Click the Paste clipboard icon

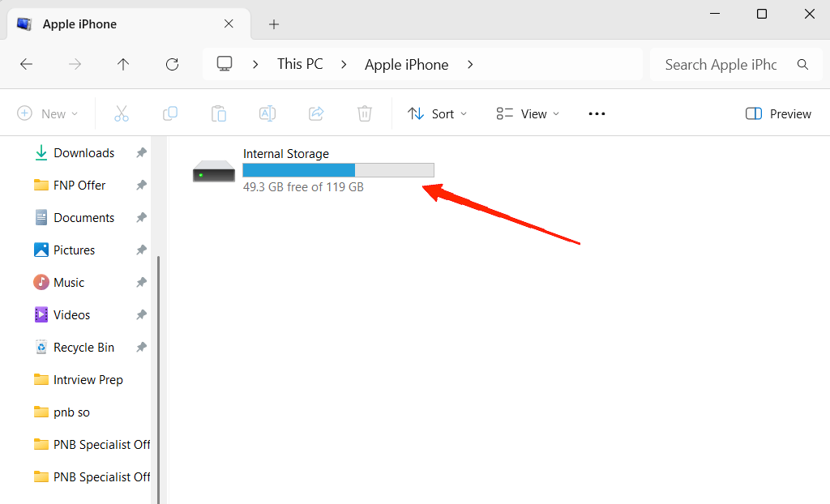tap(219, 113)
